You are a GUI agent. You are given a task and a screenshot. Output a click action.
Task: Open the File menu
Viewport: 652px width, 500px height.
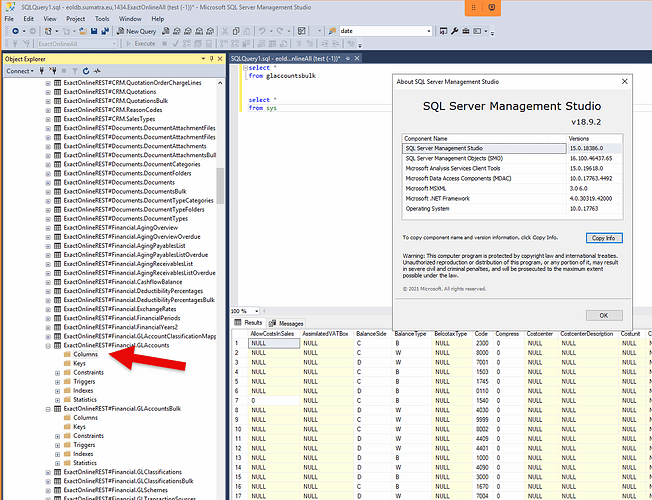tap(9, 19)
